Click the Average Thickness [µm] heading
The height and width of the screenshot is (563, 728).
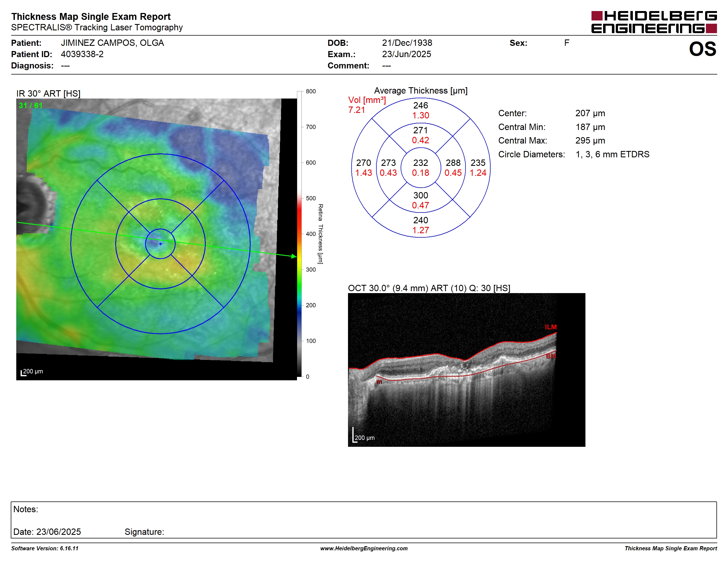(x=421, y=91)
